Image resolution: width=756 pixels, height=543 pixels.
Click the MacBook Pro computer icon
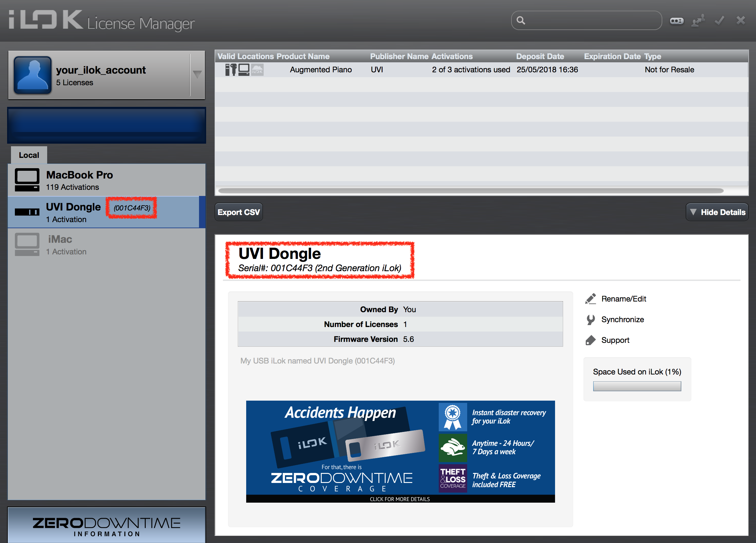27,180
